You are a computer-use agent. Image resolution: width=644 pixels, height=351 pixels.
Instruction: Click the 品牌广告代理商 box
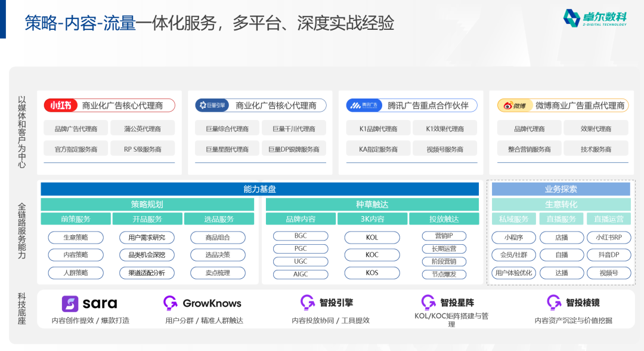[76, 129]
